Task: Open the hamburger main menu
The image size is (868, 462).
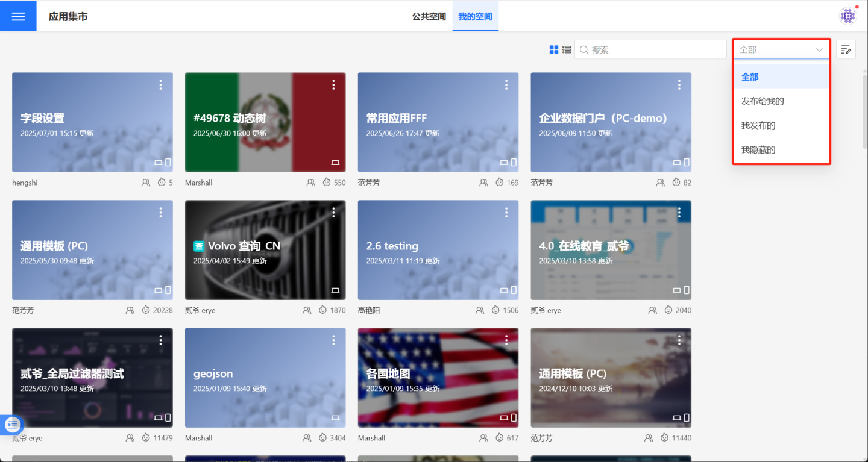Action: [x=18, y=16]
